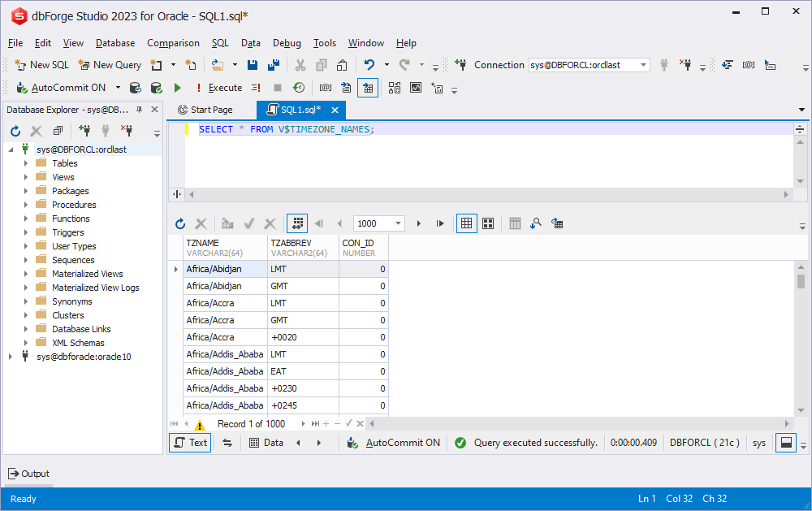Open the Database menu

[x=115, y=43]
